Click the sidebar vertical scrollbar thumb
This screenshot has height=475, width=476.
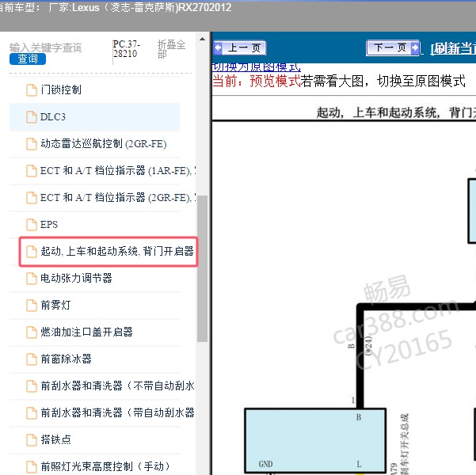point(202,268)
